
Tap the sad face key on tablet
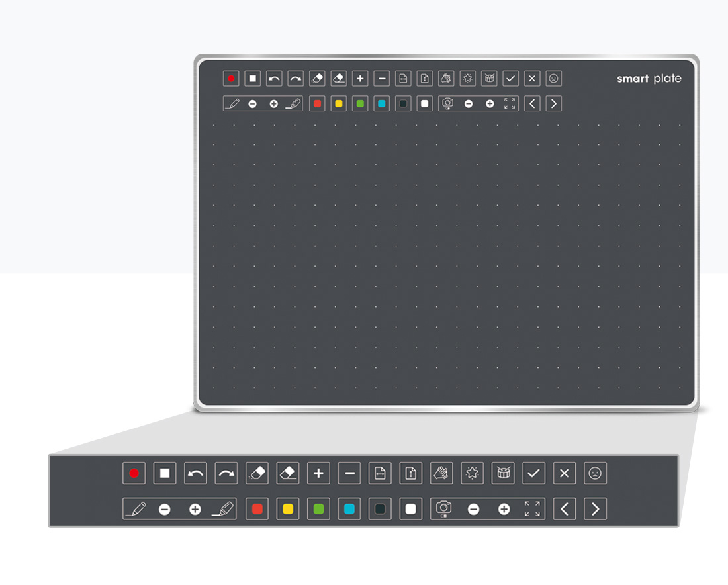[553, 79]
